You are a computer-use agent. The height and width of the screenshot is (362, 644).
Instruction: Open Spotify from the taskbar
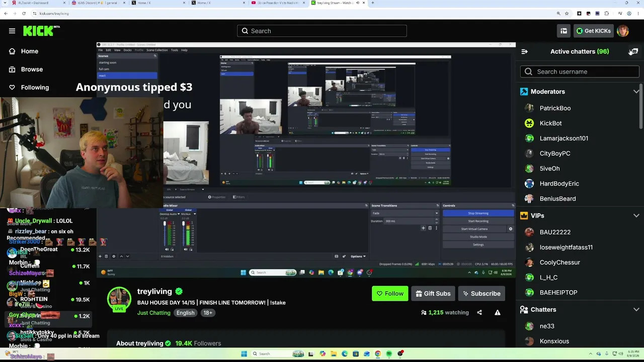coord(389,354)
